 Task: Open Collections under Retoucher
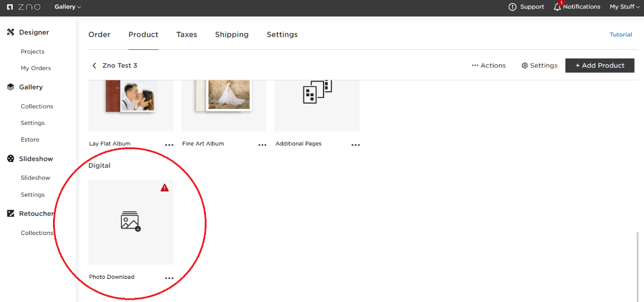[37, 233]
